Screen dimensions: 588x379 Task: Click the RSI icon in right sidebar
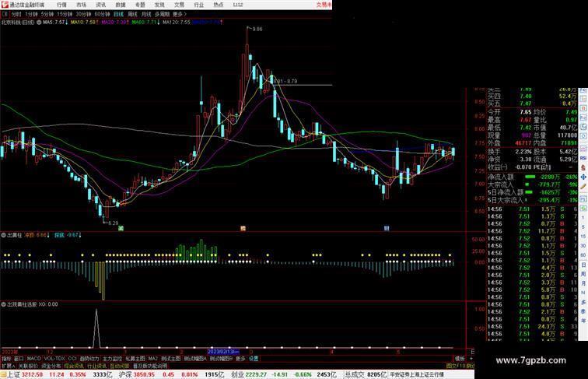tap(583, 158)
